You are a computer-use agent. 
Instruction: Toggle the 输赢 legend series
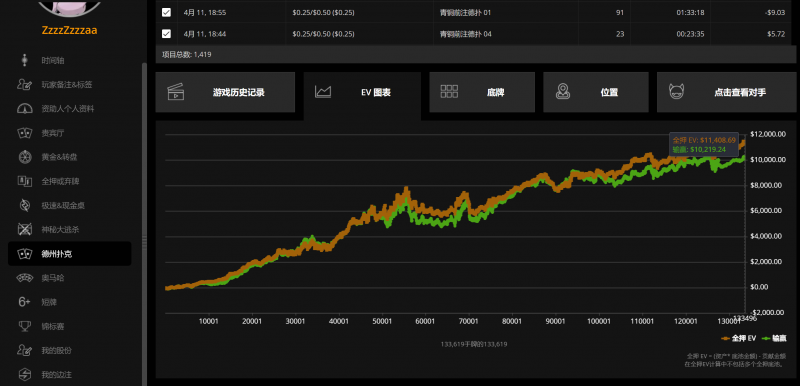pos(774,338)
